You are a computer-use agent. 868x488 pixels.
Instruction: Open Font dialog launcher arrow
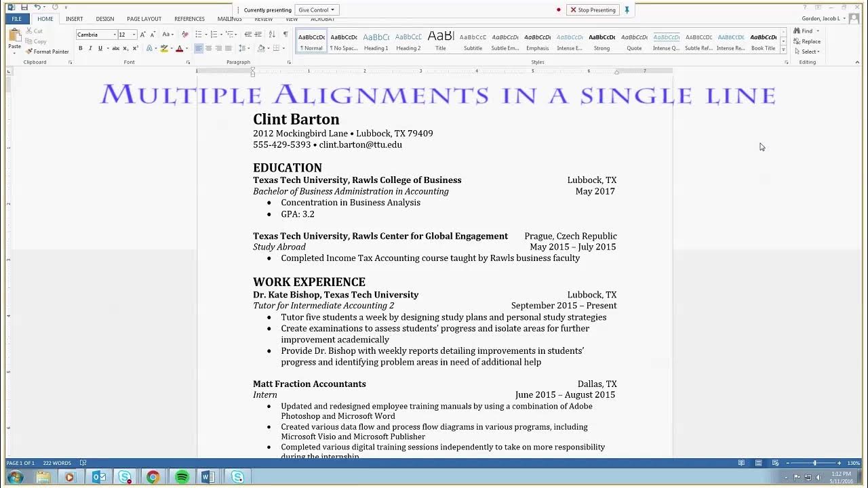point(188,62)
